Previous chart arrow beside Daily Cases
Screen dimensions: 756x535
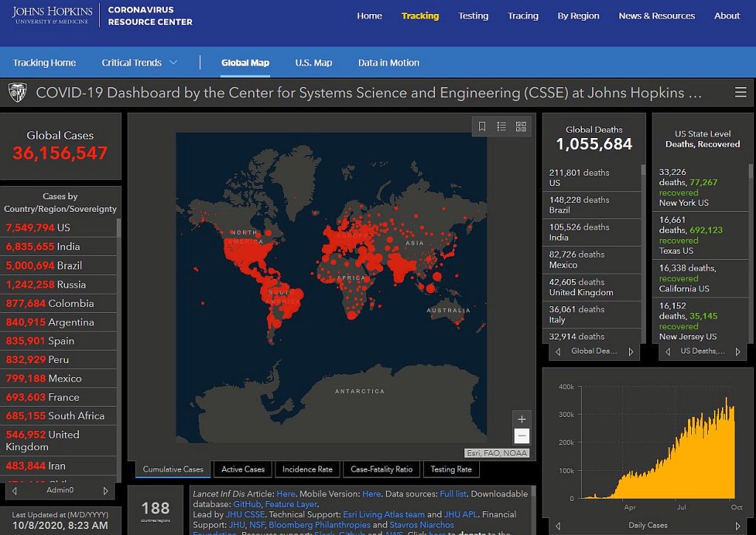click(558, 526)
